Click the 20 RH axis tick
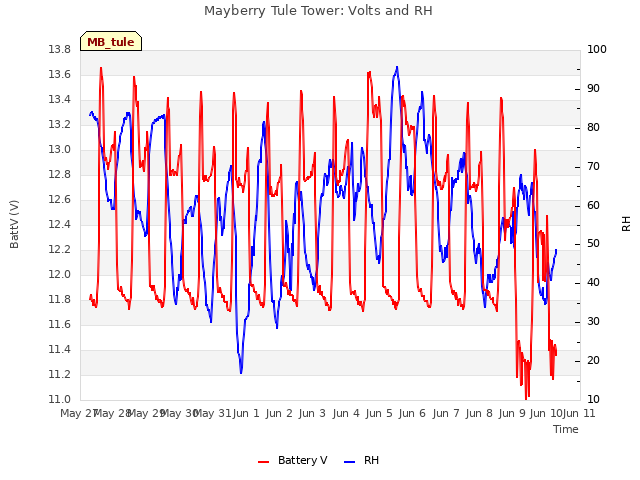The height and width of the screenshot is (480, 640). 593,360
